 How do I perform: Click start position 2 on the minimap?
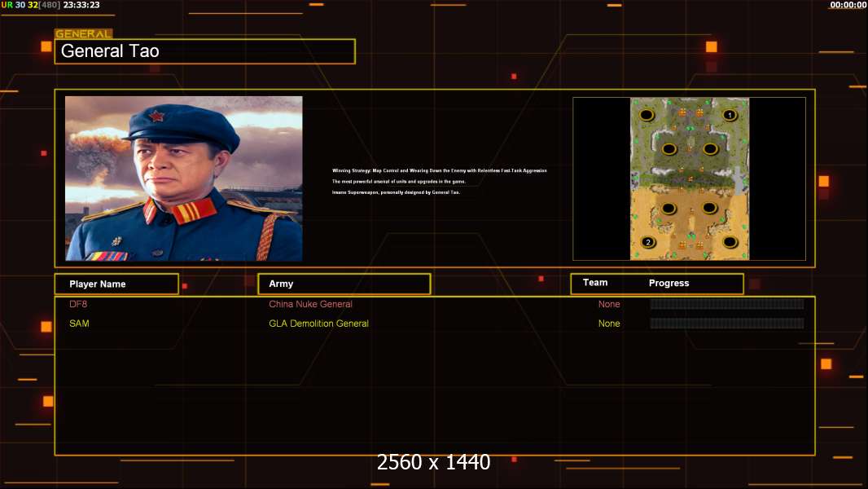point(648,242)
